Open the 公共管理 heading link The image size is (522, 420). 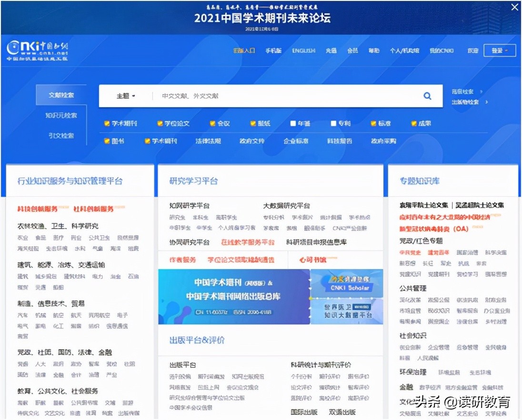(x=413, y=288)
